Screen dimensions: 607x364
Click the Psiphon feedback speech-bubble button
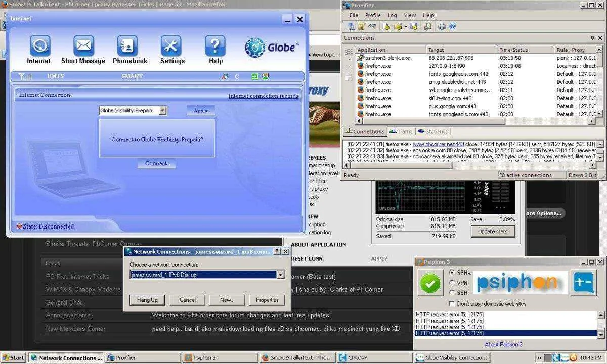pyautogui.click(x=583, y=283)
